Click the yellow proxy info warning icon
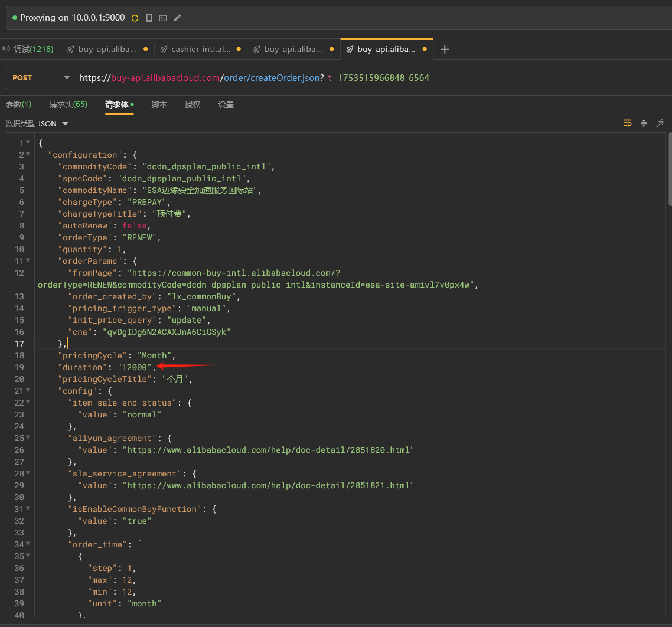The height and width of the screenshot is (627, 672). click(x=135, y=18)
